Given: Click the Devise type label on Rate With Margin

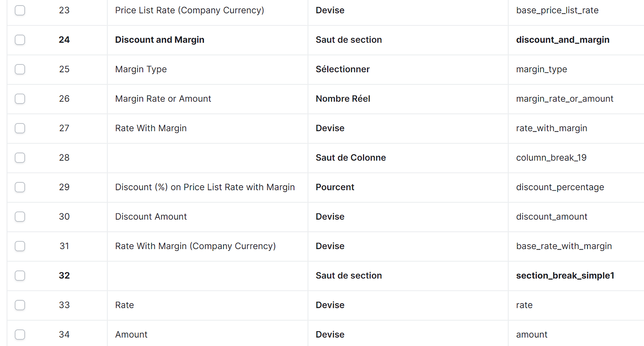Looking at the screenshot, I should [330, 128].
